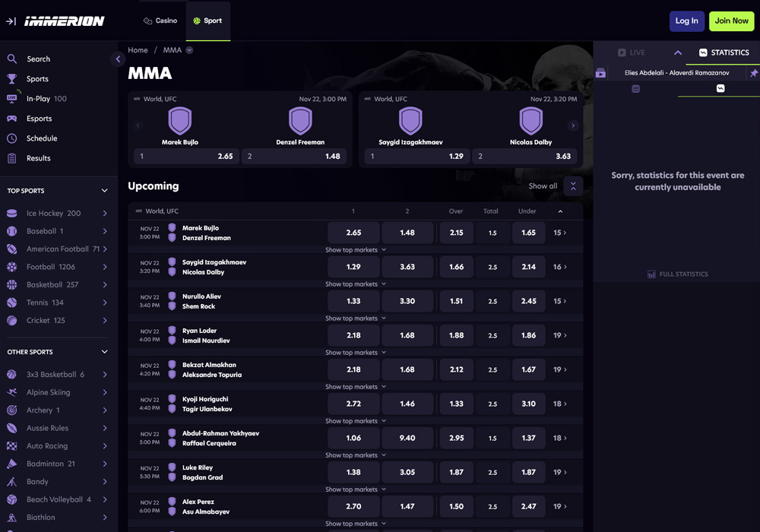This screenshot has height=532, width=760.
Task: Click the Cricket sport icon
Action: pos(12,320)
